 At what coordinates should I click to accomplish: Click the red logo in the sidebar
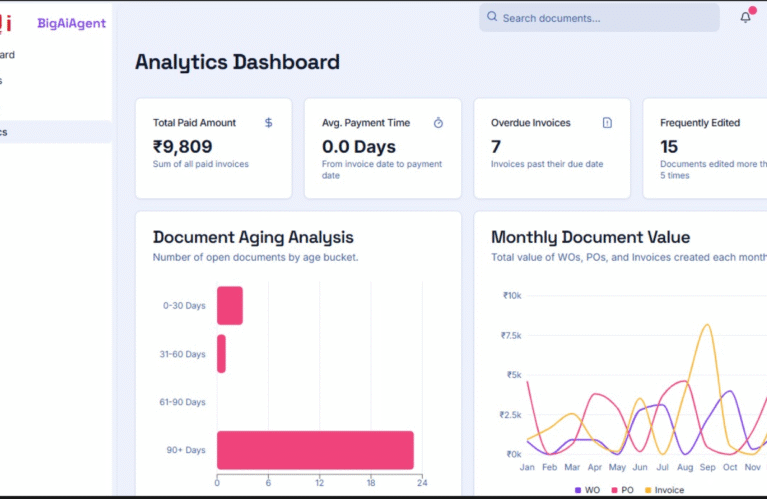coord(8,20)
